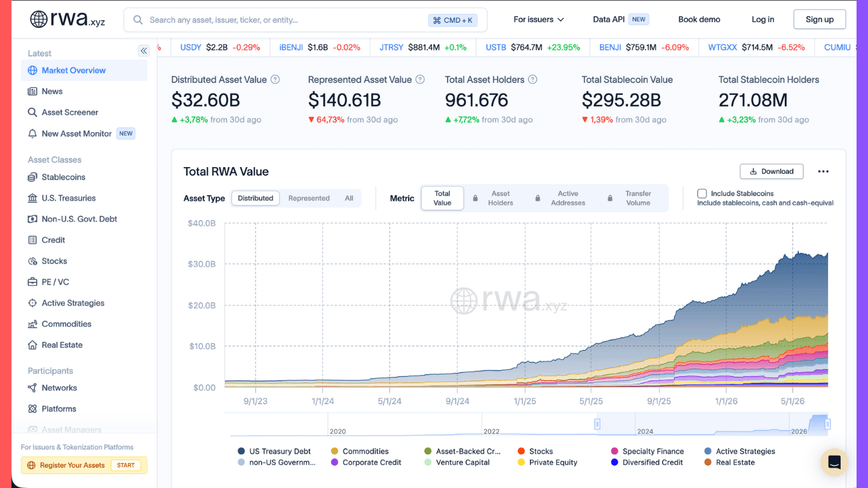Toggle Private Equity legend entry
This screenshot has width=868, height=488.
click(x=548, y=463)
